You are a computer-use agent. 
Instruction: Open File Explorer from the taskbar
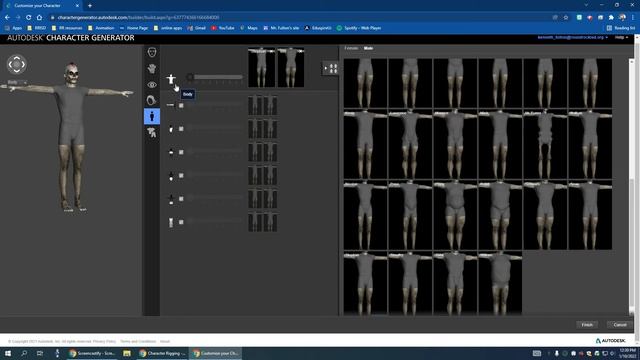pyautogui.click(x=127, y=353)
